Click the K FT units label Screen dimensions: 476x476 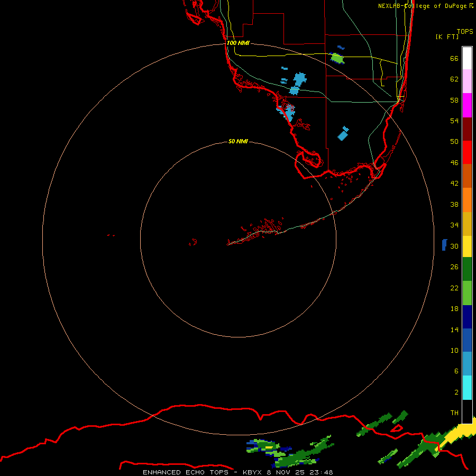pyautogui.click(x=447, y=36)
